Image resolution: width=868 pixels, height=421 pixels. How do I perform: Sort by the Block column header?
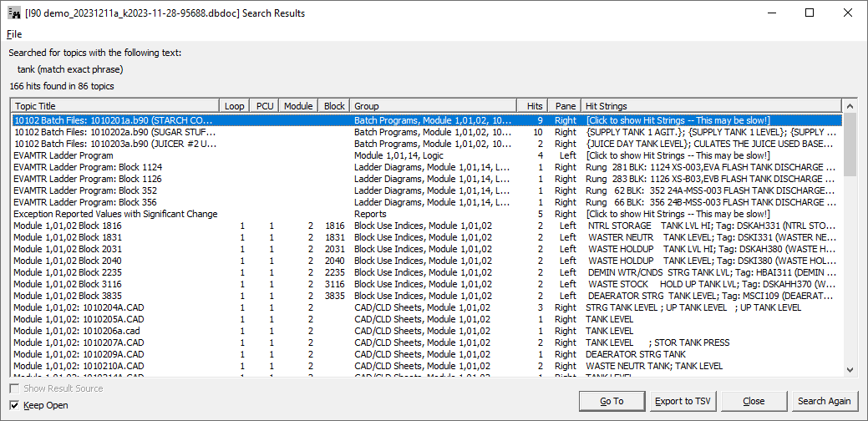click(334, 105)
